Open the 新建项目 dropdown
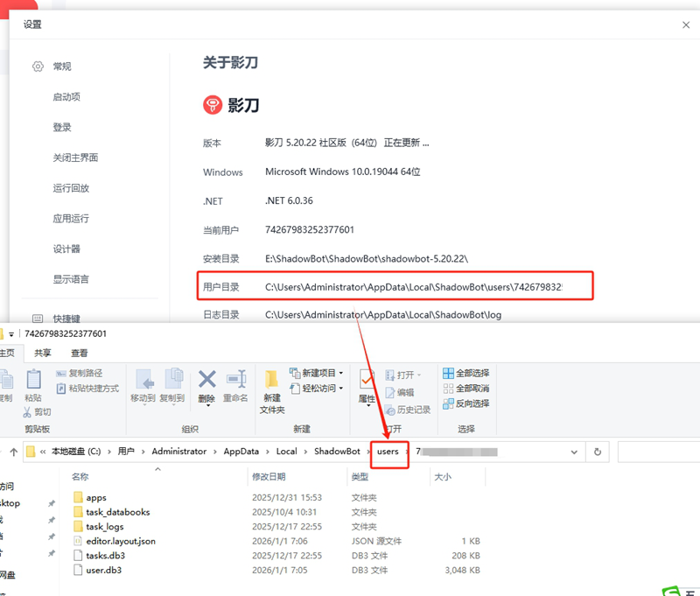The image size is (700, 596). point(317,373)
